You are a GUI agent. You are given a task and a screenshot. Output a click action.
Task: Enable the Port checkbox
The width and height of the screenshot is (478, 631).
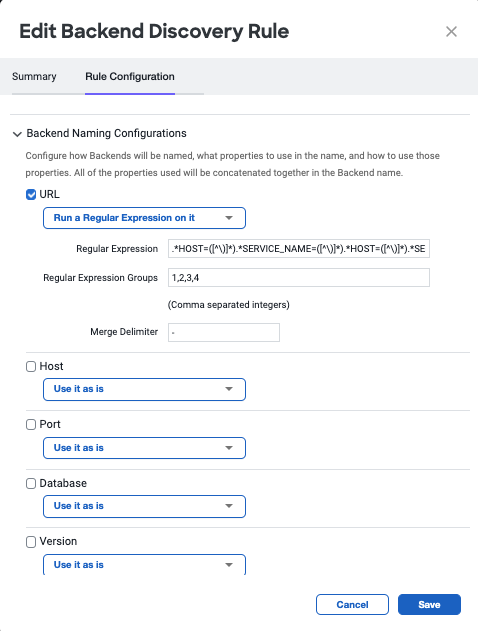(31, 425)
